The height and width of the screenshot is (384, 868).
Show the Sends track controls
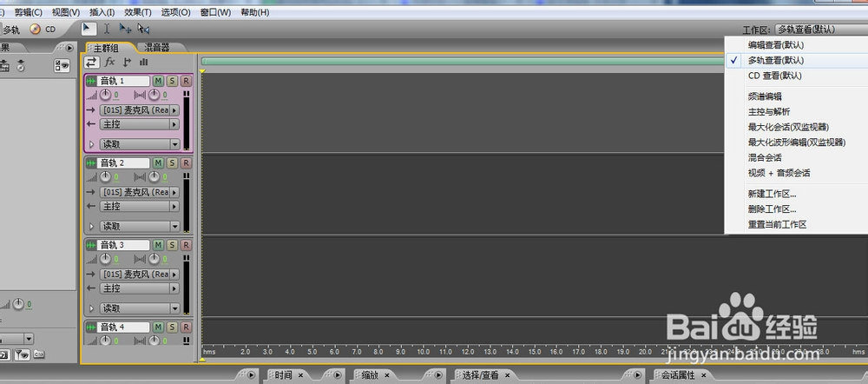coord(127,62)
